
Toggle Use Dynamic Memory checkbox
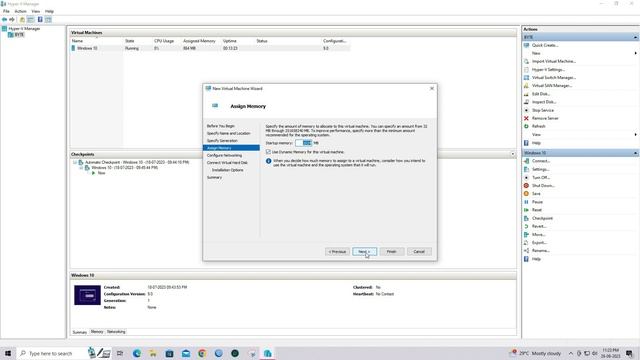pyautogui.click(x=268, y=151)
